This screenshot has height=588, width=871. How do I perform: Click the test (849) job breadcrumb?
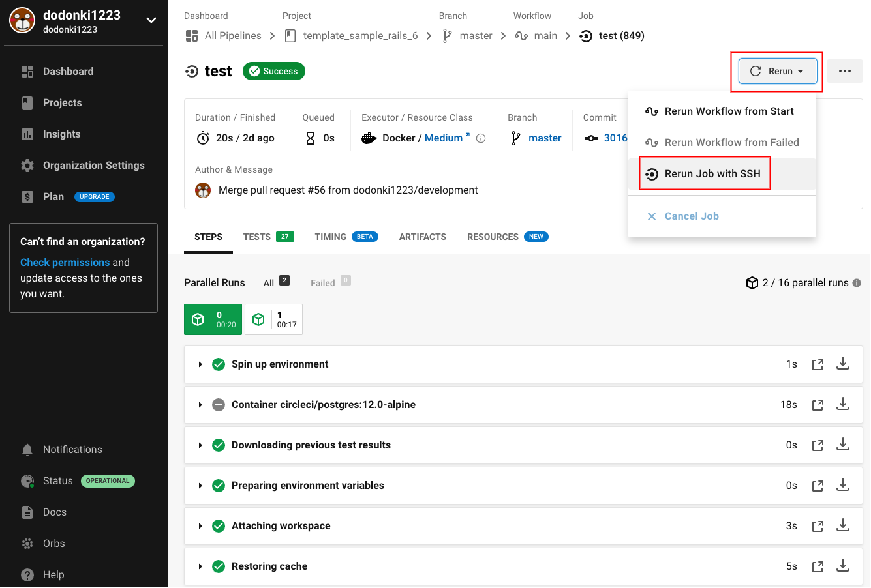click(612, 36)
